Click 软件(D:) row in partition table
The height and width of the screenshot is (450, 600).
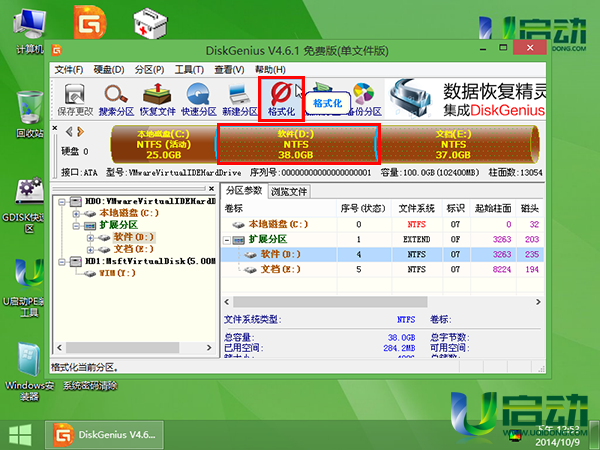tap(383, 254)
